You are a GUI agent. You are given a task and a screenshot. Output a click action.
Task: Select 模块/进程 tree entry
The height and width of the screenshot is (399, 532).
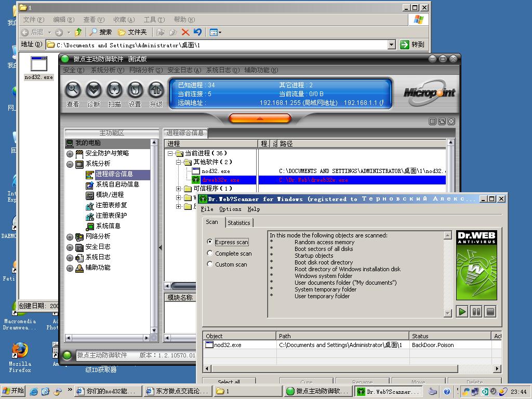110,195
